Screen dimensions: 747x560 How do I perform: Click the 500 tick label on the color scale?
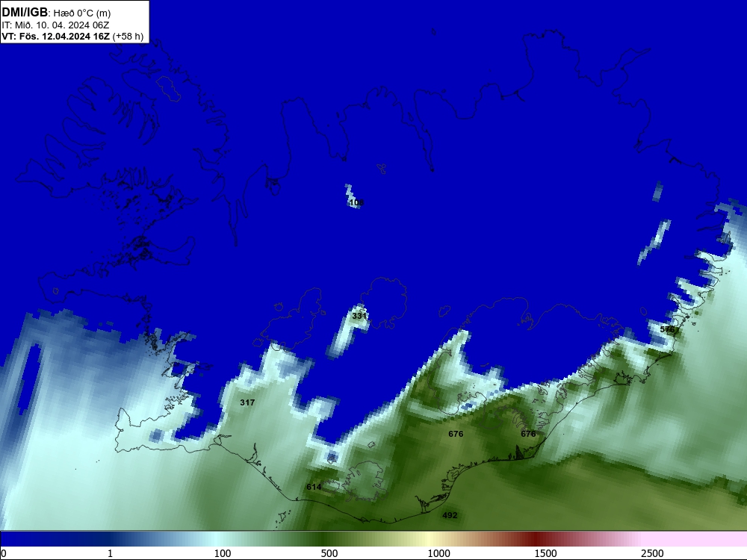329,553
